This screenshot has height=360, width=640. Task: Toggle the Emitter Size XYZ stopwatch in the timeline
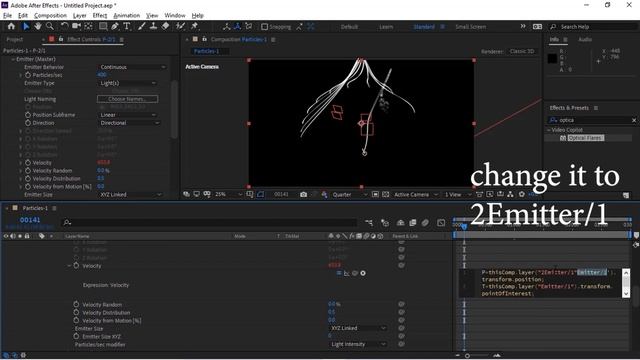click(76, 336)
